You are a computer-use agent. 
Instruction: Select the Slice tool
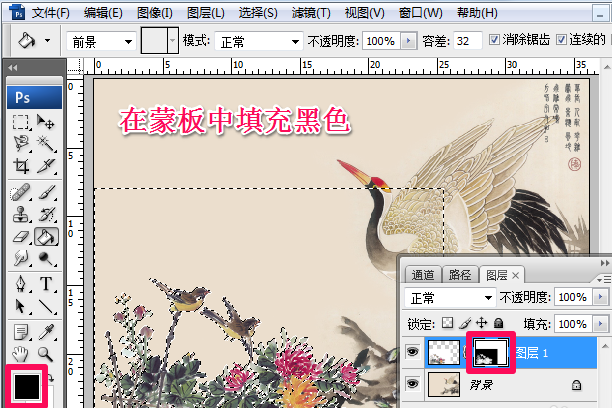[x=46, y=166]
